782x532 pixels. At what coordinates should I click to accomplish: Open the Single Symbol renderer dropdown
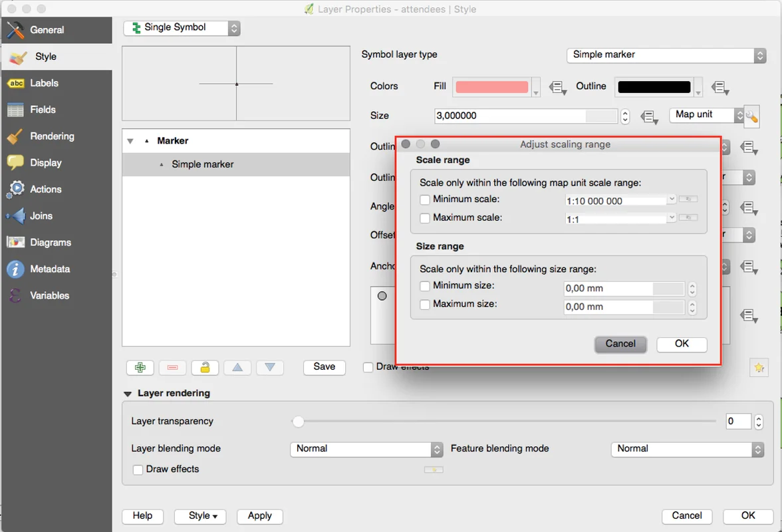(182, 28)
